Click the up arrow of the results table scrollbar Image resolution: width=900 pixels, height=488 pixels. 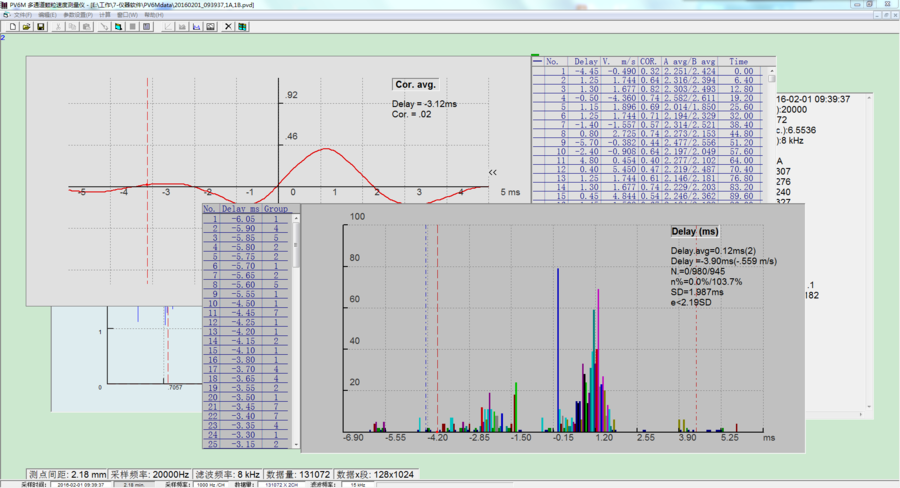(771, 71)
